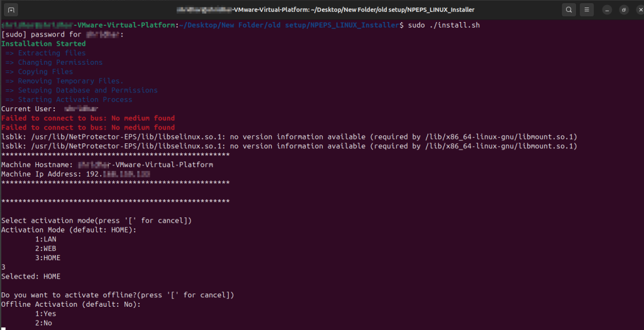Click the '3:HOME' activation mode option
Viewport: 644px width, 330px height.
[x=48, y=258]
